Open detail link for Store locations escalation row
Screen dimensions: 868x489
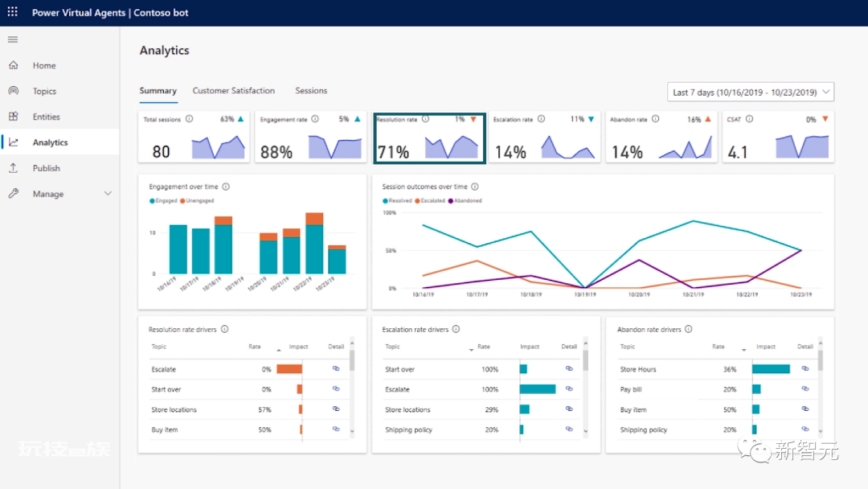pyautogui.click(x=569, y=409)
